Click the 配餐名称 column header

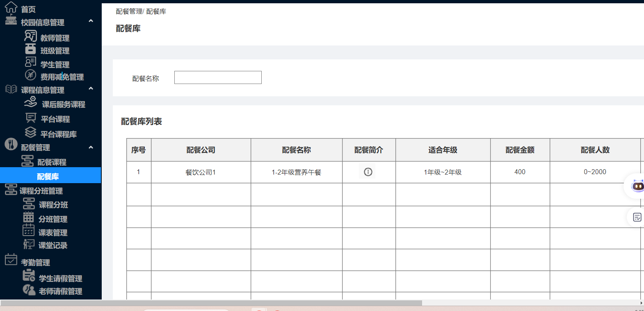pyautogui.click(x=297, y=150)
